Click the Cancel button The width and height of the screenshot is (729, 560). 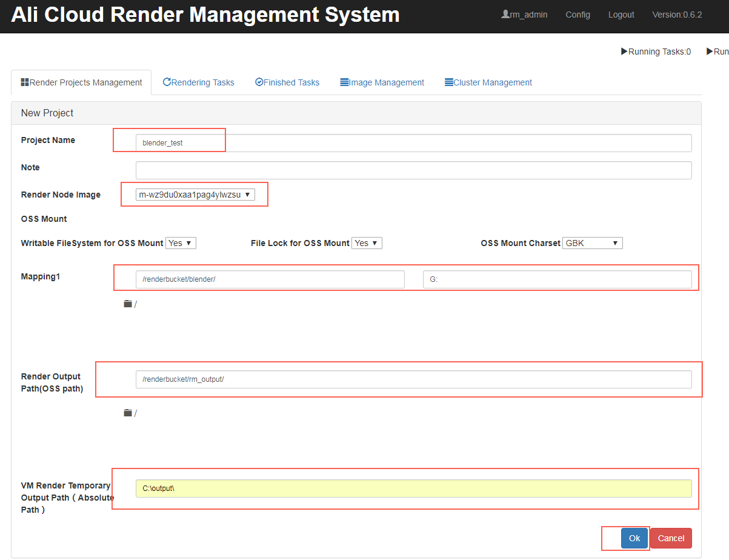click(671, 538)
